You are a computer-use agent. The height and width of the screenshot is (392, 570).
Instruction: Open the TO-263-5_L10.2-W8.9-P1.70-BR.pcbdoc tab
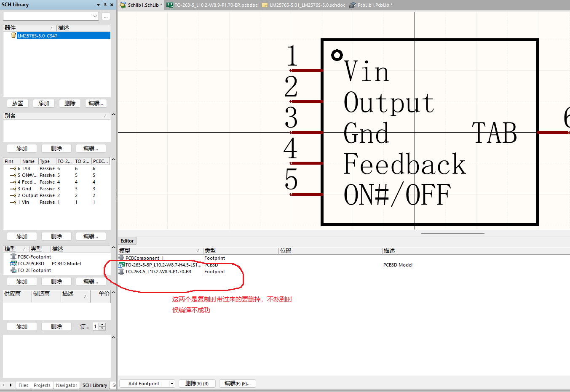[212, 5]
